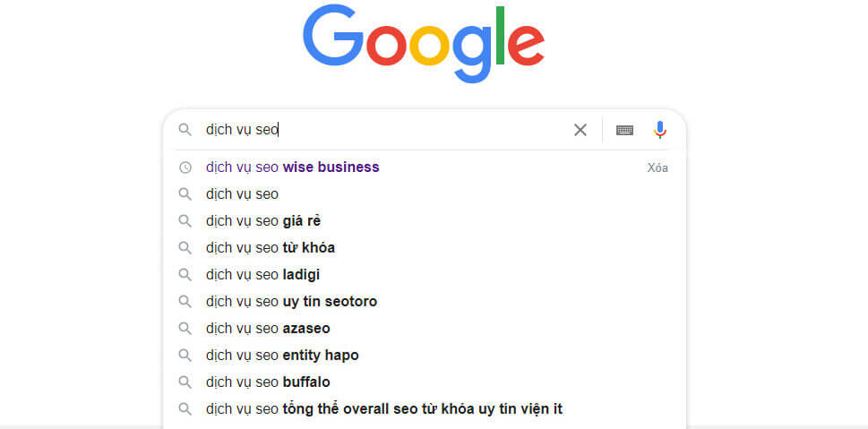Click search icon next to 'buffalo' suggestion
This screenshot has width=868, height=429.
185,382
